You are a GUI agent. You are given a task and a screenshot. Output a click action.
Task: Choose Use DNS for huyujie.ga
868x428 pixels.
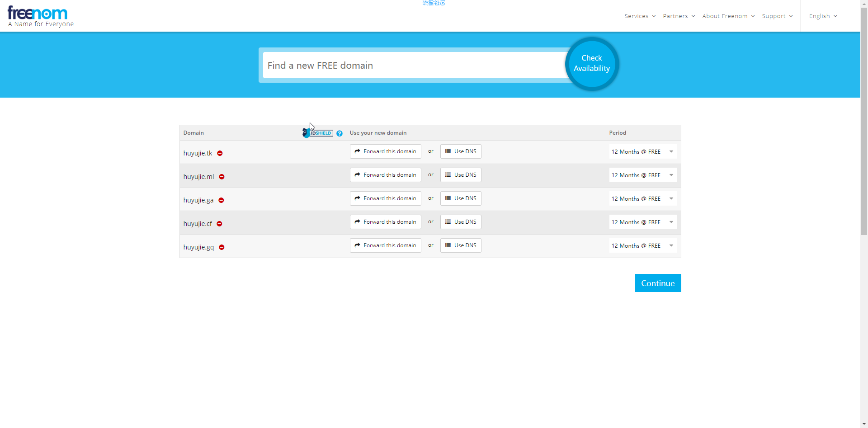point(461,198)
